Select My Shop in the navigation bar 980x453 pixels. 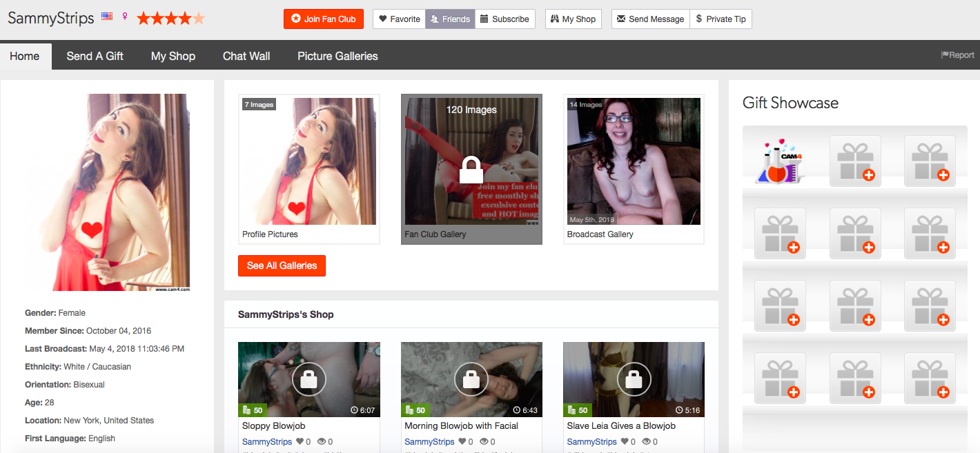[x=173, y=57]
